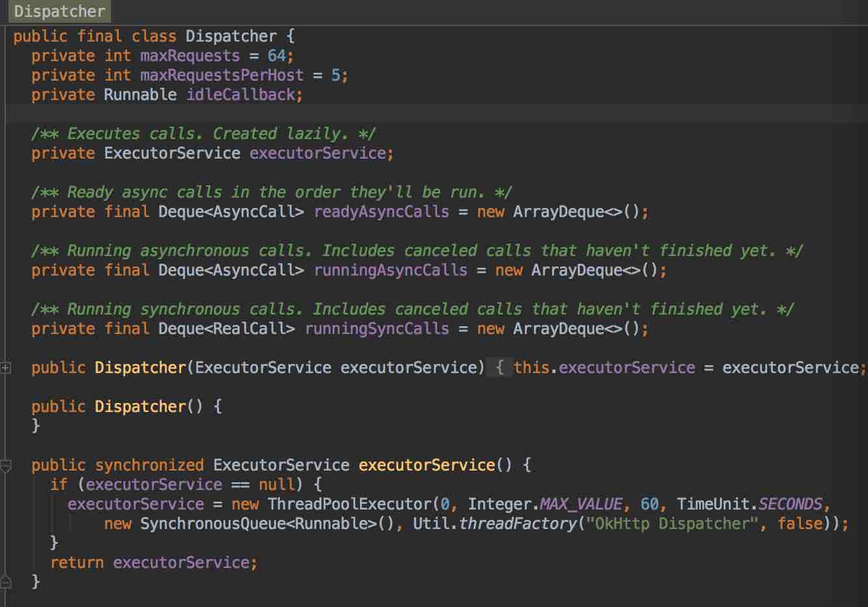Click the false argument
The image size is (868, 607).
tap(800, 524)
